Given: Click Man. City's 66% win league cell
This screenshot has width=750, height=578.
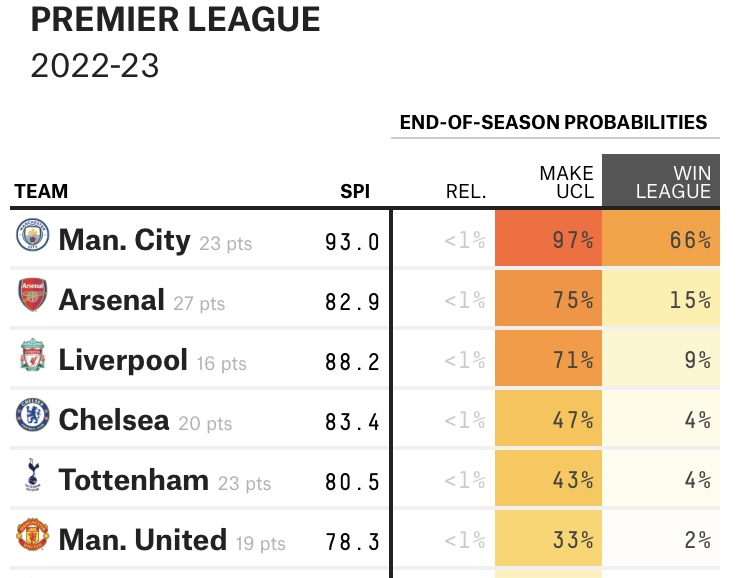Looking at the screenshot, I should [x=661, y=240].
